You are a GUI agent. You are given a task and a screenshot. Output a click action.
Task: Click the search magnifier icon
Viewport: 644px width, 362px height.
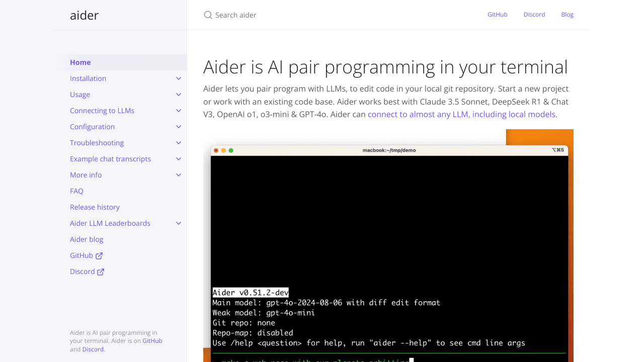point(208,15)
